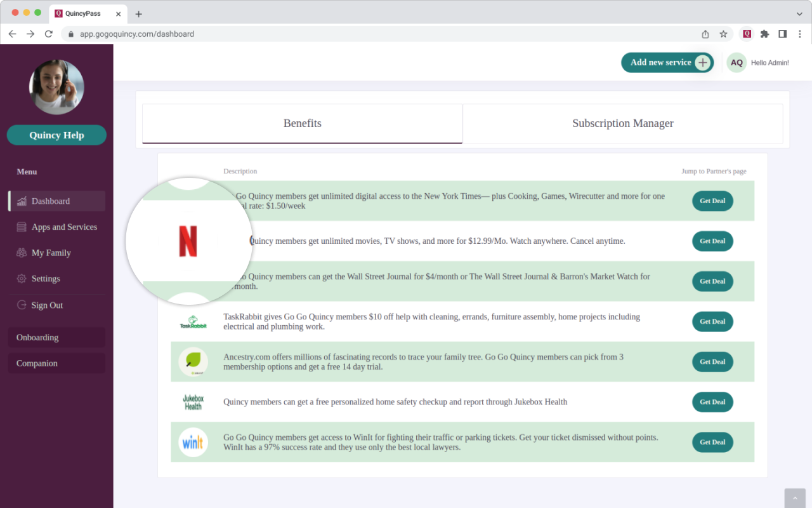
Task: Click the Ancestry green leaf logo
Action: [193, 362]
